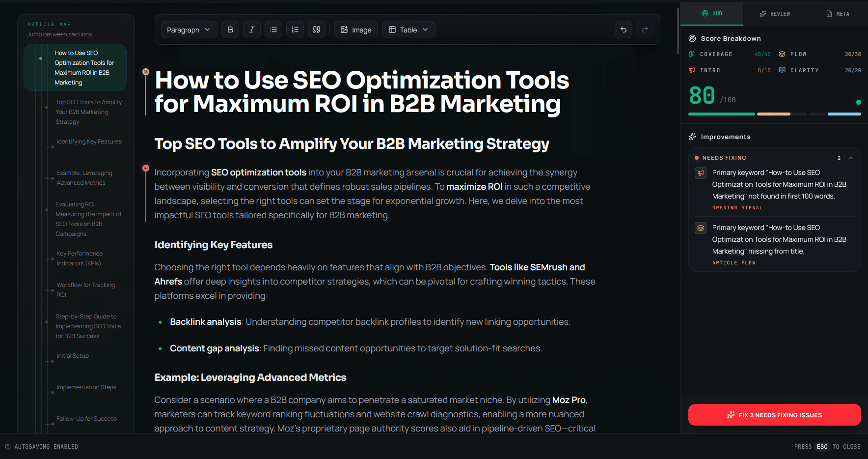Redo the last edit
The height and width of the screenshot is (459, 868).
(x=645, y=29)
